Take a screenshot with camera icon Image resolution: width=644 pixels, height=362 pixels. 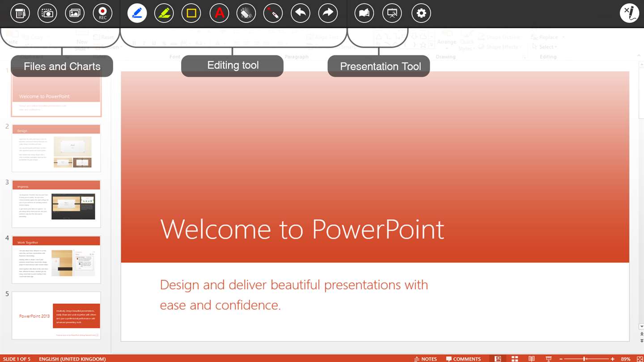[47, 13]
